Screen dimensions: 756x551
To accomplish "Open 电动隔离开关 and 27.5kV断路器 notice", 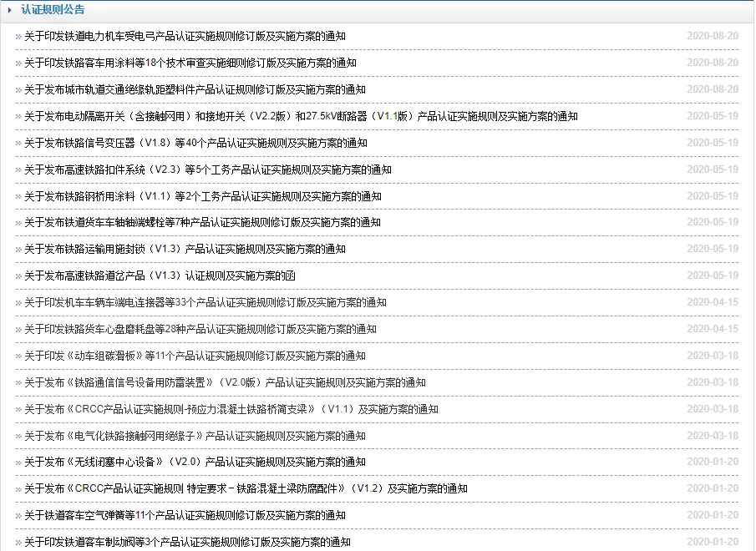I will pyautogui.click(x=301, y=116).
